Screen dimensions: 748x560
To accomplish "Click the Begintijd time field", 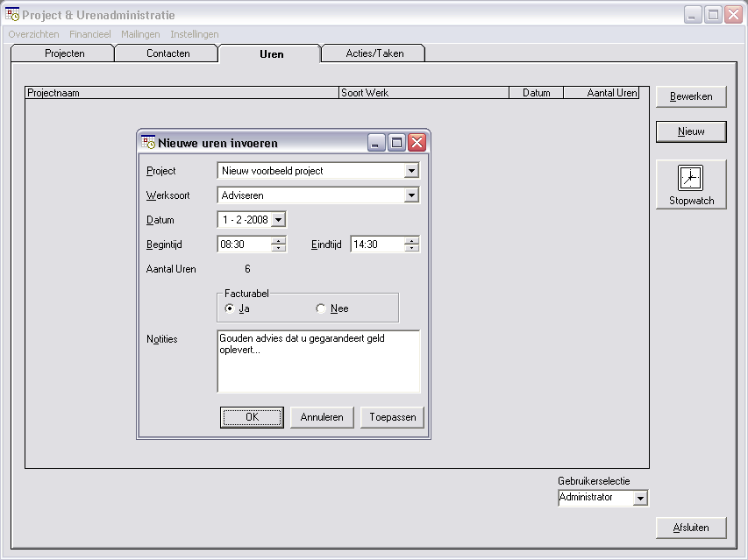I will pos(245,244).
